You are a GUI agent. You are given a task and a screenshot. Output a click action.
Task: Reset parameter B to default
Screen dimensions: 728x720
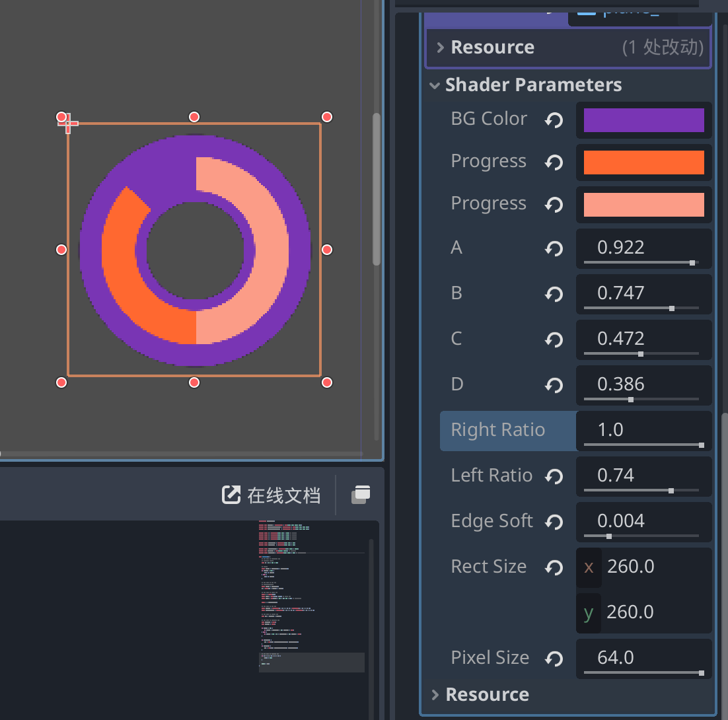(x=554, y=294)
